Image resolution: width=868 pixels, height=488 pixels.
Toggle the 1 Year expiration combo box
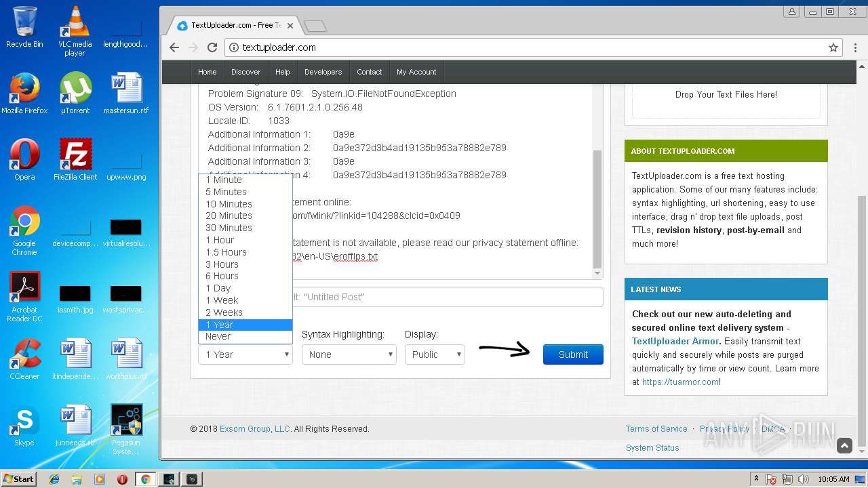coord(245,354)
